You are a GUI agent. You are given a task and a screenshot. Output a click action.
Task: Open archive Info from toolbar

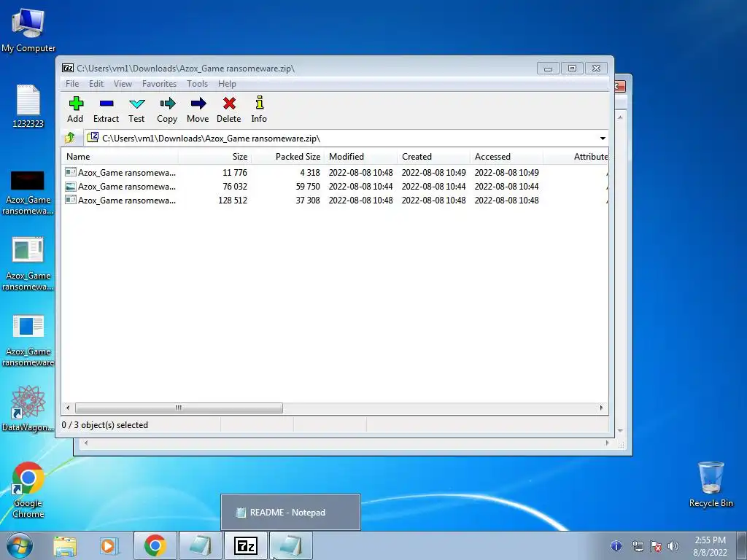(x=259, y=109)
